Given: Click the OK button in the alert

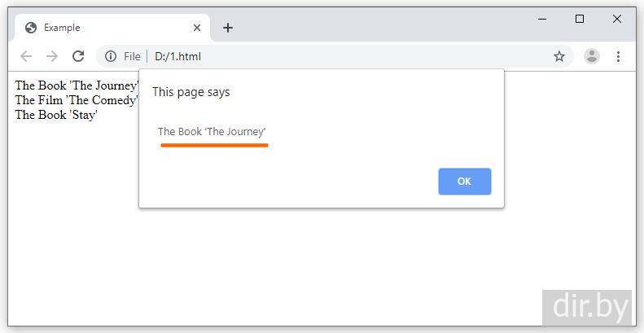Looking at the screenshot, I should point(464,182).
